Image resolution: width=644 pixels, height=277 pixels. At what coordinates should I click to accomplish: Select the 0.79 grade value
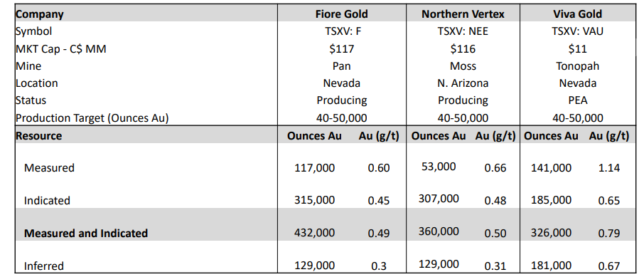click(609, 234)
